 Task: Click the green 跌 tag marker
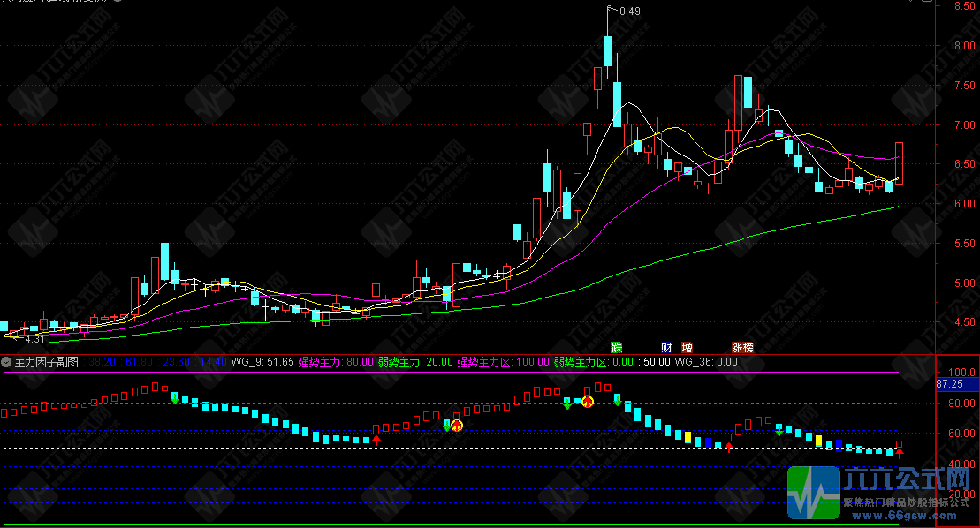click(617, 348)
